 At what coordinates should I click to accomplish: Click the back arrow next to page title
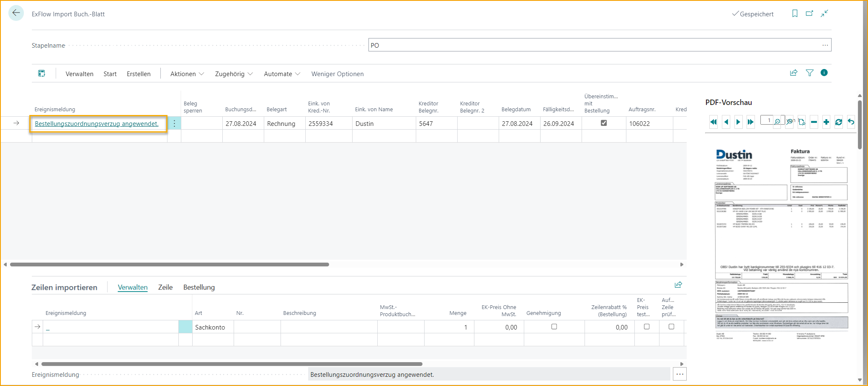pos(16,13)
